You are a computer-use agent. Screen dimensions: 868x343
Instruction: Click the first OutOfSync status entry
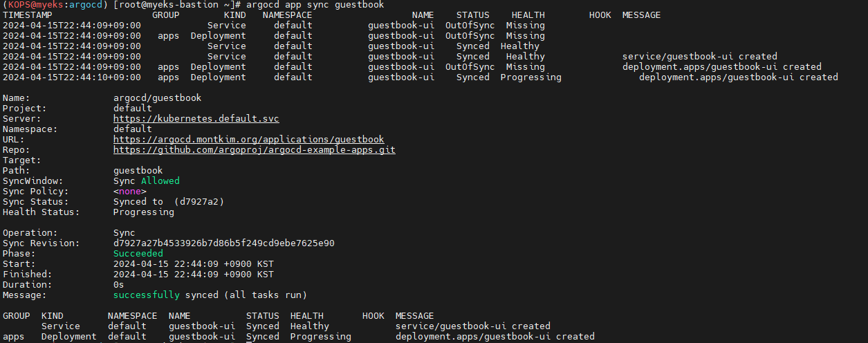pyautogui.click(x=470, y=26)
